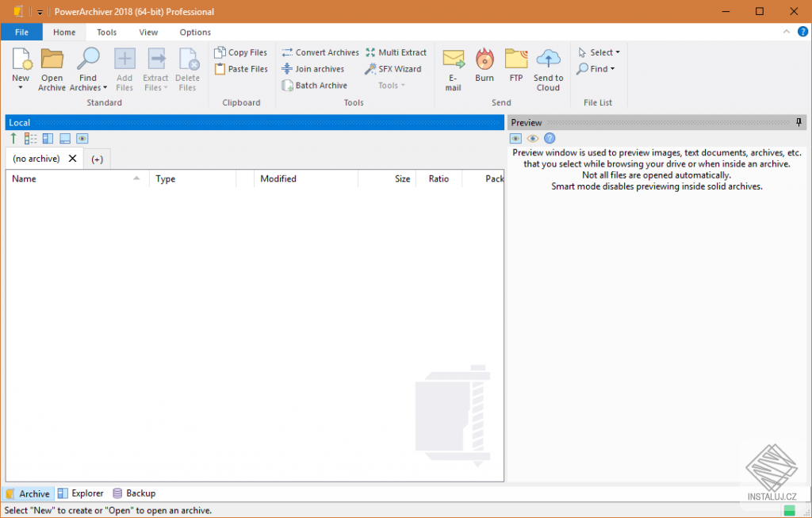812x518 pixels.
Task: Click the Add Files icon
Action: 124,59
